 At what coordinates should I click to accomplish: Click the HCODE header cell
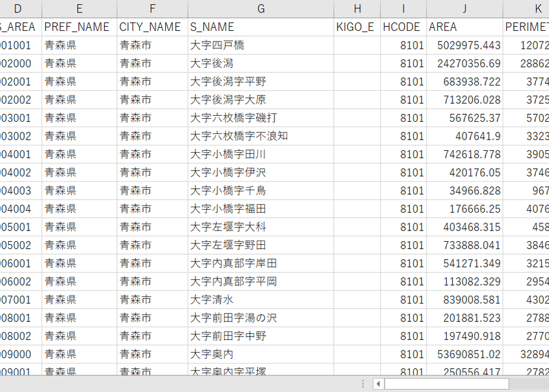click(403, 27)
